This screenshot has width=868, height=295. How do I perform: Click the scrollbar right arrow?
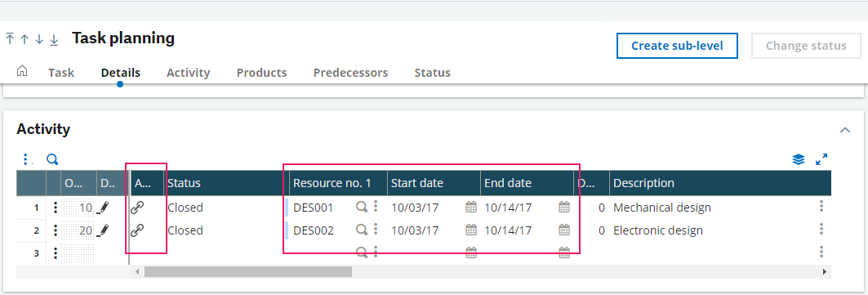[x=824, y=272]
